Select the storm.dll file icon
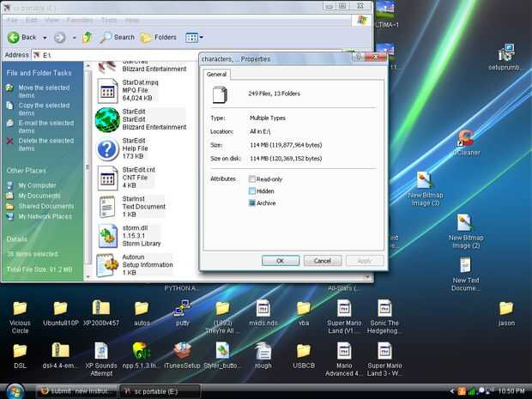Viewport: 532px width, 399px height. (x=107, y=236)
